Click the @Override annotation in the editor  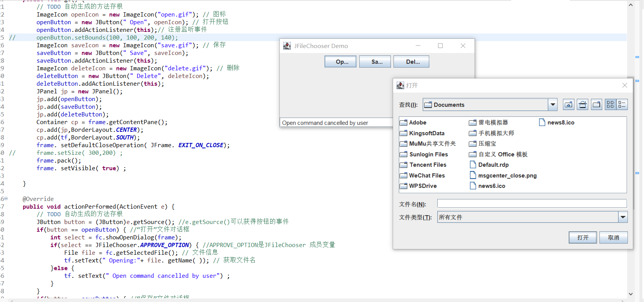click(x=38, y=199)
